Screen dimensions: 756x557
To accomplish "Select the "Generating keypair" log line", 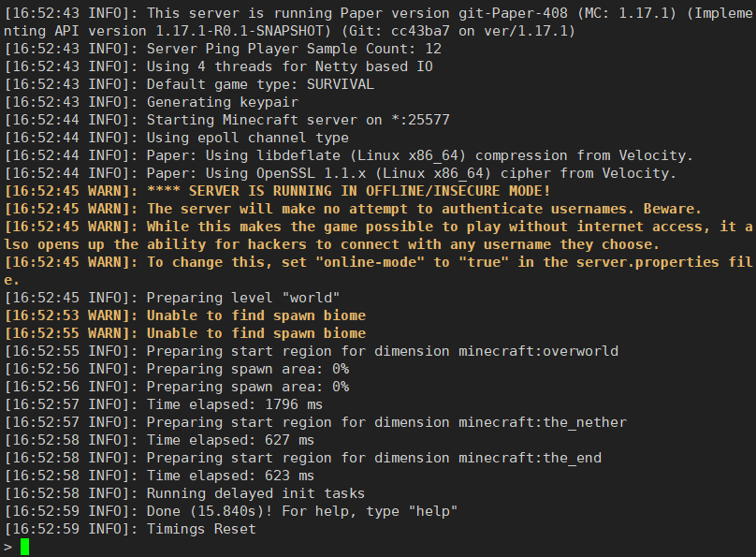I will pos(223,102).
